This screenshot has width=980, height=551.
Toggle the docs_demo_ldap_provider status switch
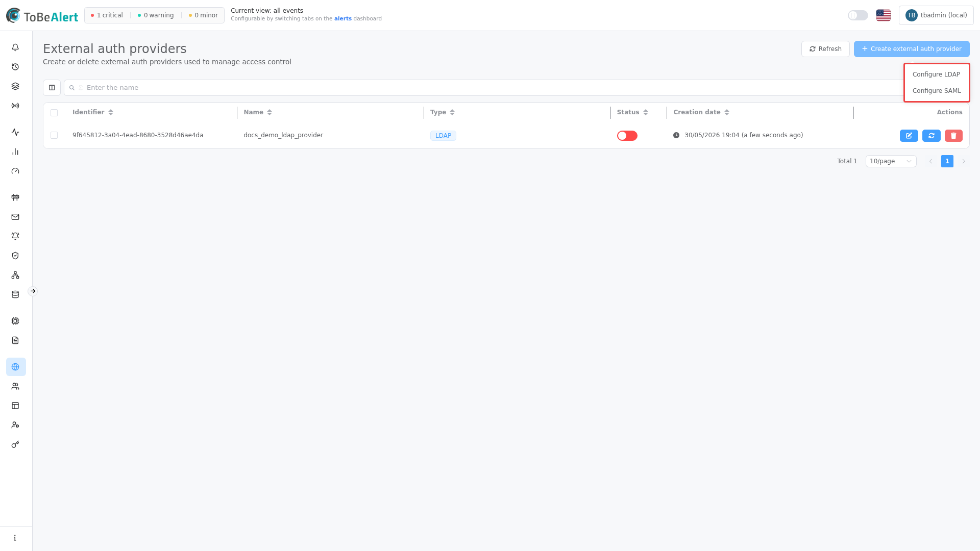click(x=627, y=136)
